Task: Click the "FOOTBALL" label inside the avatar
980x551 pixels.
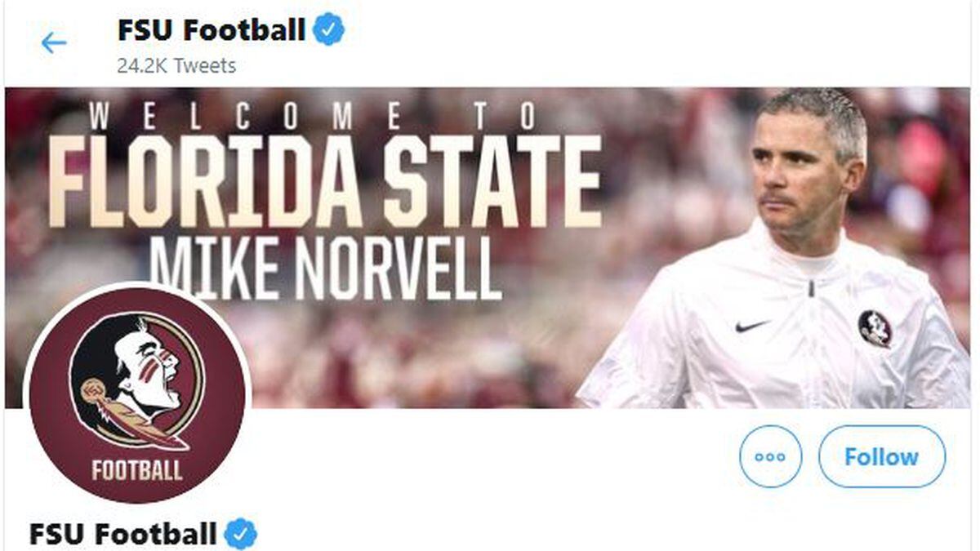Action: [x=137, y=470]
